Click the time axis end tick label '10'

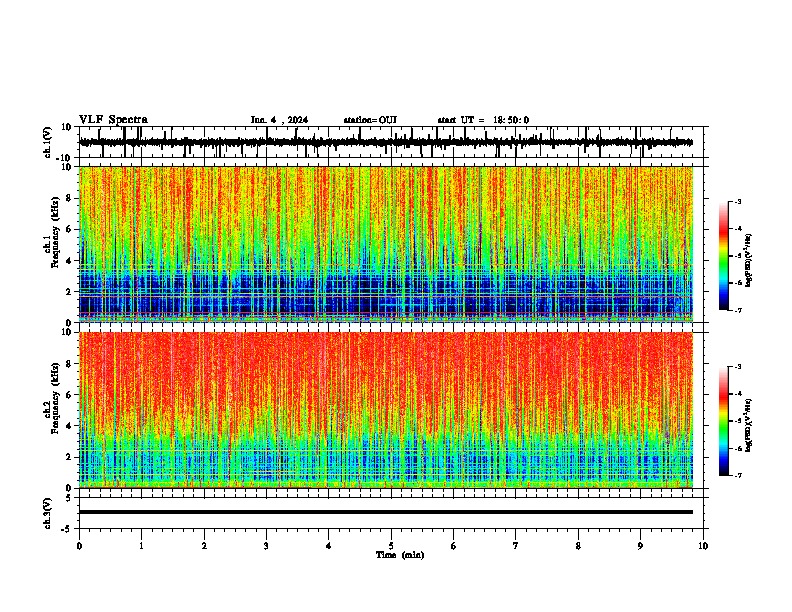tap(703, 546)
